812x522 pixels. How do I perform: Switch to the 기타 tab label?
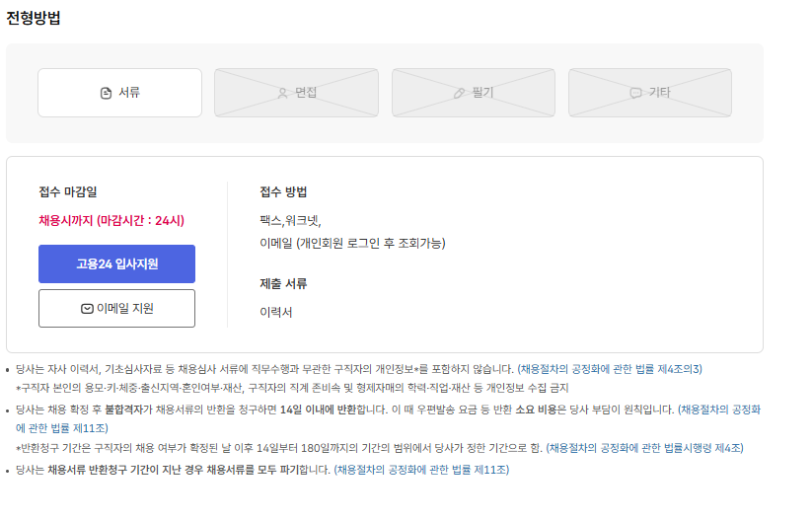click(659, 93)
